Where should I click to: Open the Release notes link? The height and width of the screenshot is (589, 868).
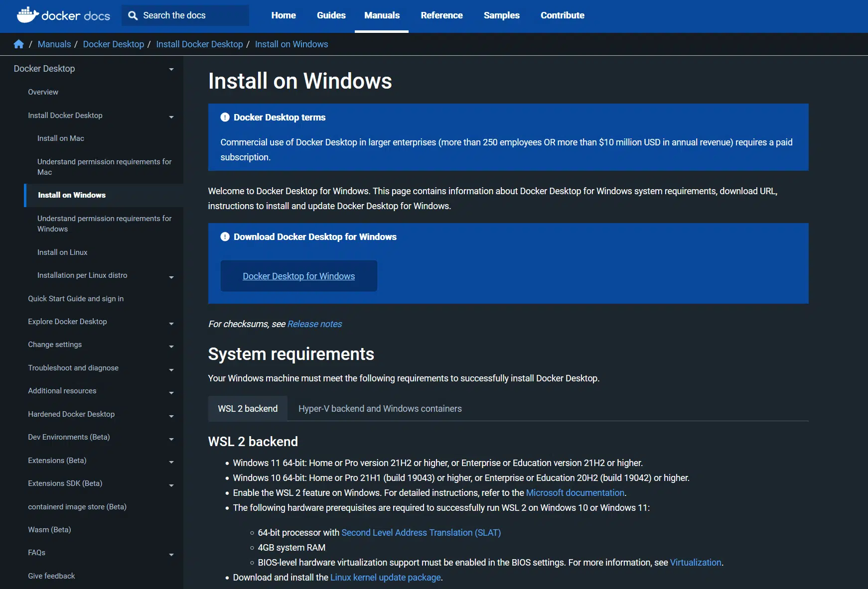point(314,324)
